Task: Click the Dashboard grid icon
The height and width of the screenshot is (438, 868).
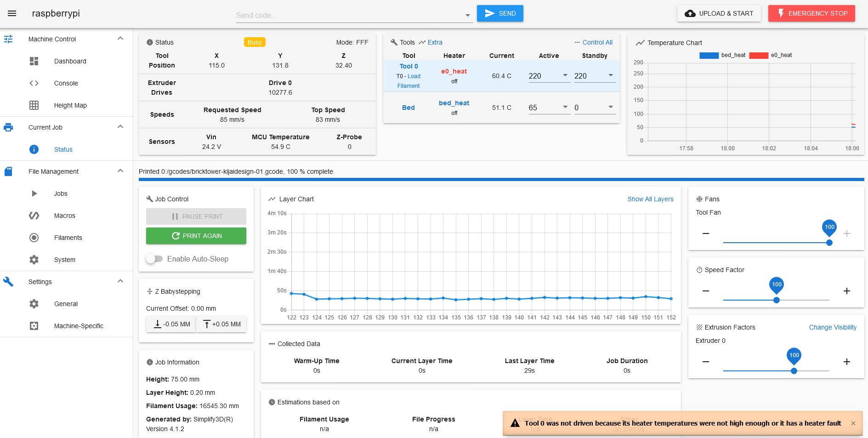Action: [x=34, y=61]
